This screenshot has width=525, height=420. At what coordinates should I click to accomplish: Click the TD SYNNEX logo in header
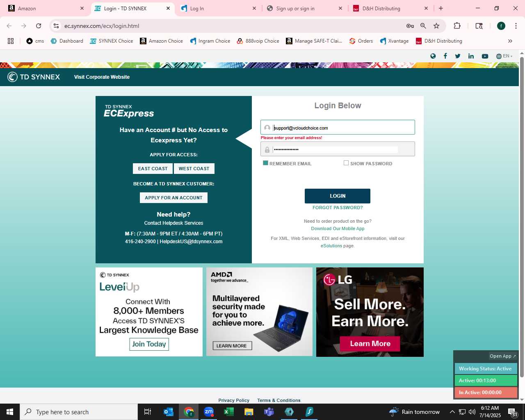[34, 77]
